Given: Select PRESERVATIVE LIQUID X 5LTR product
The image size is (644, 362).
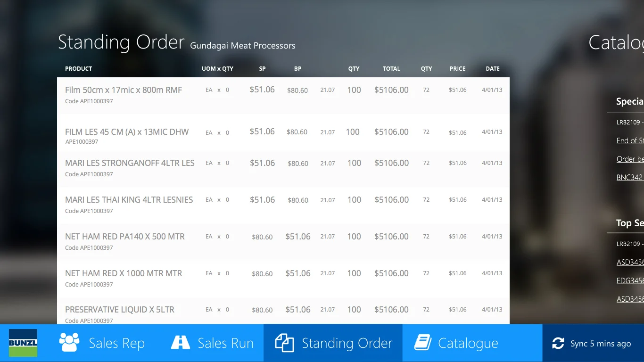Looking at the screenshot, I should pos(120,310).
